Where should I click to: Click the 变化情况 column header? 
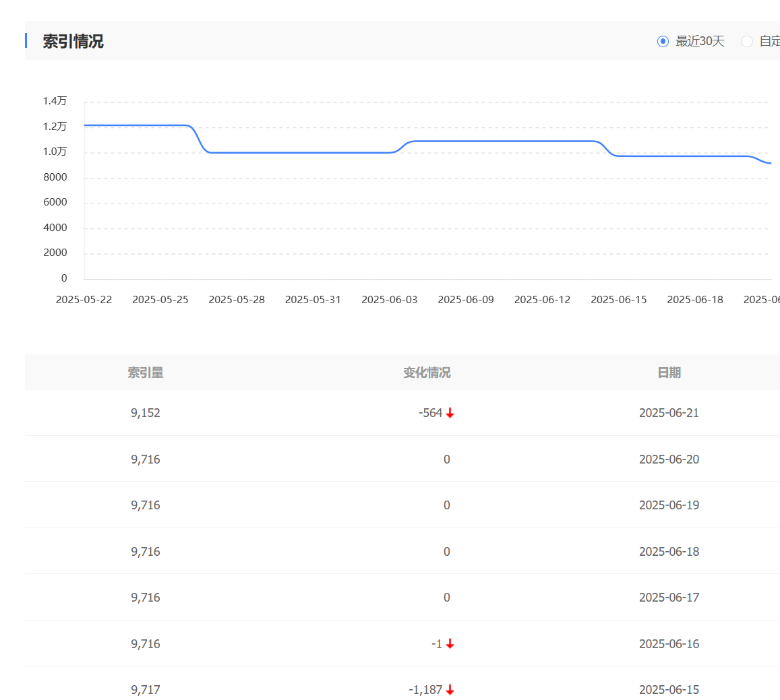pos(427,373)
